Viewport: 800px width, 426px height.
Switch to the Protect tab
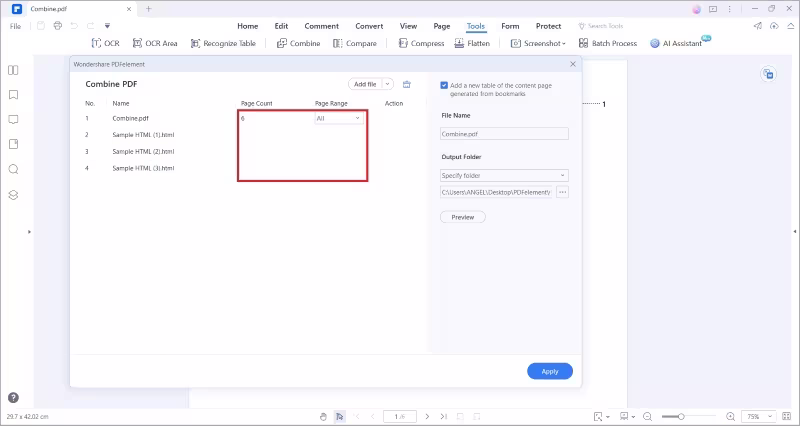pos(548,26)
